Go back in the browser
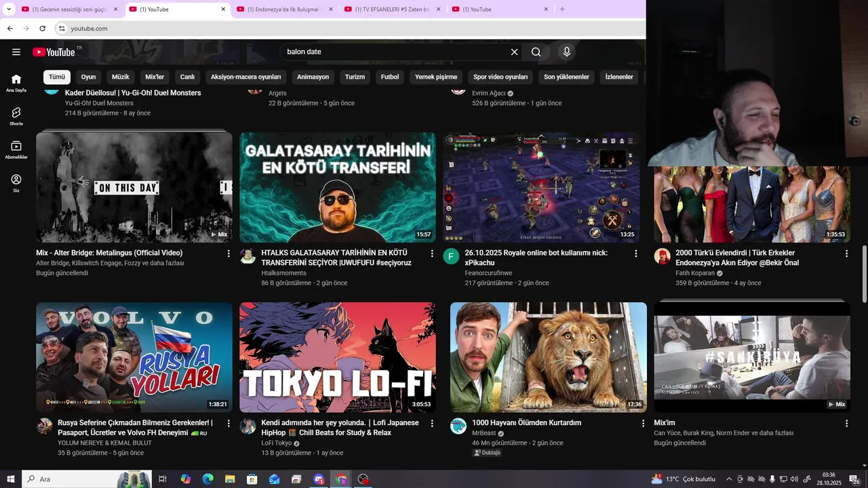This screenshot has height=488, width=868. [x=10, y=28]
